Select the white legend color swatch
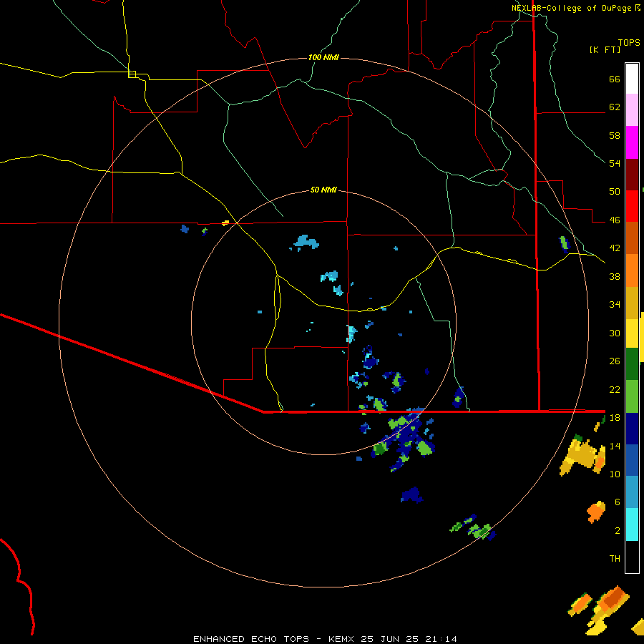644x644 pixels. 632,79
